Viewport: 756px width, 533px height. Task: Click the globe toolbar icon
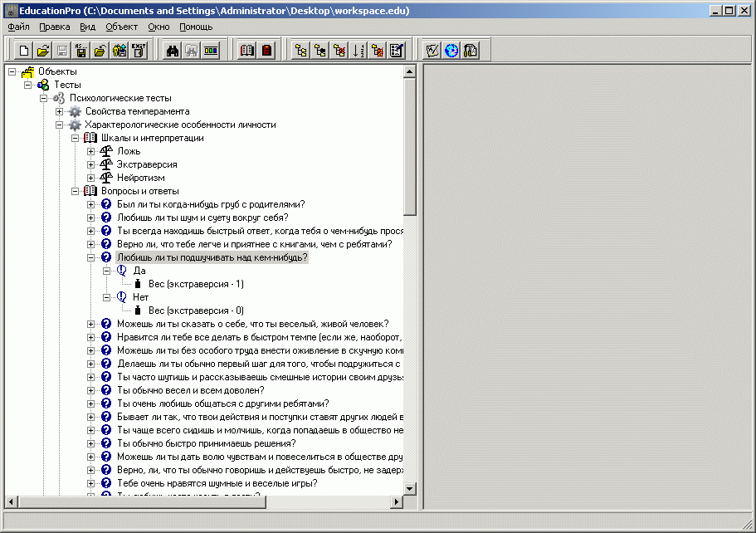coord(451,51)
